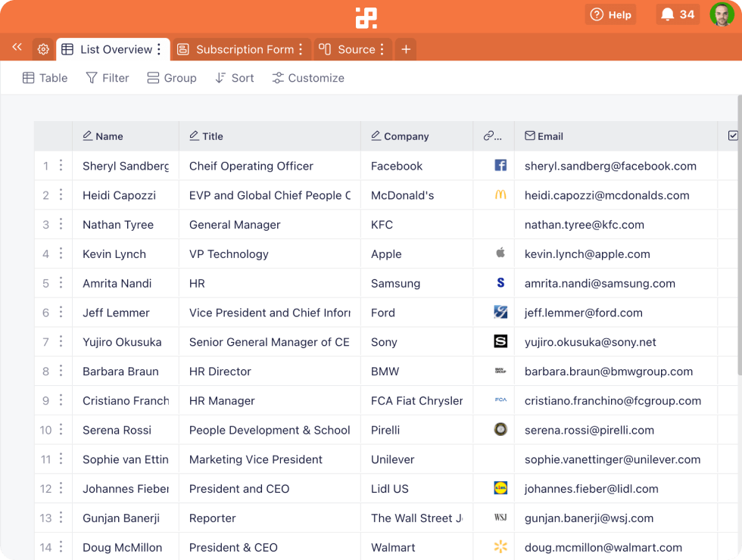Open Source tab options menu
Screen dimensions: 742x560
(x=382, y=49)
